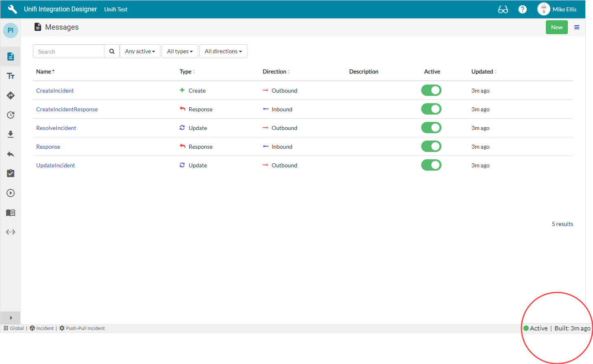Open the All directions filter dropdown

point(223,51)
